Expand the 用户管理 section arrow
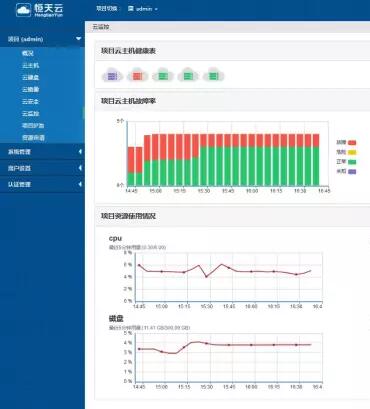 tap(80, 168)
